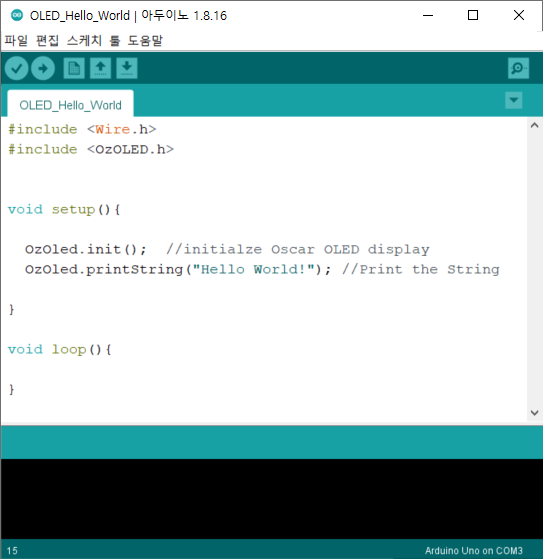Image resolution: width=543 pixels, height=559 pixels.
Task: Create a new sketch with the page icon
Action: [74, 68]
